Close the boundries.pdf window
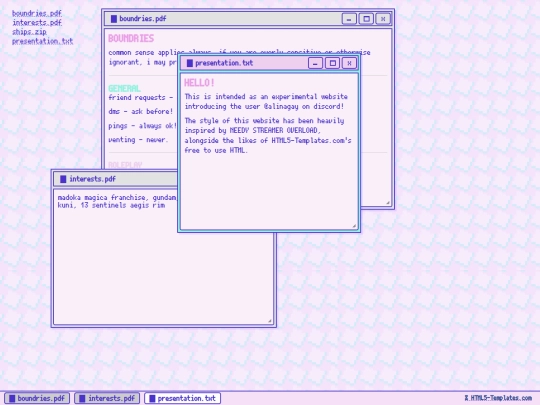 pyautogui.click(x=383, y=19)
